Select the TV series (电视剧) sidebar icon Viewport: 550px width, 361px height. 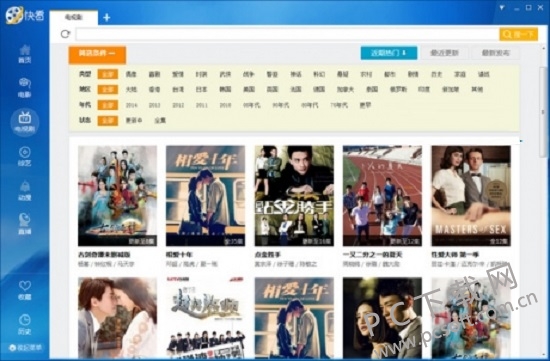click(x=25, y=122)
